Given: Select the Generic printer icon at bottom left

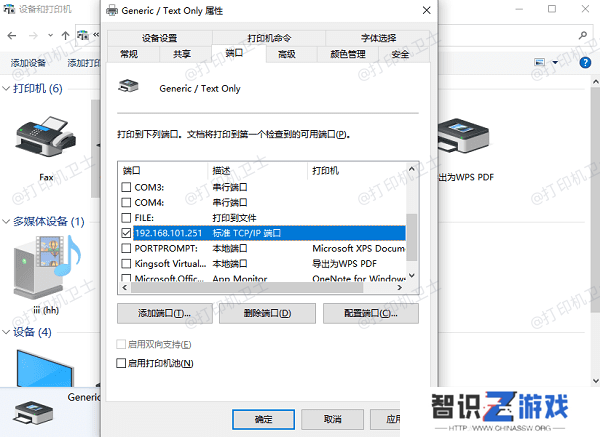Looking at the screenshot, I should [x=33, y=413].
